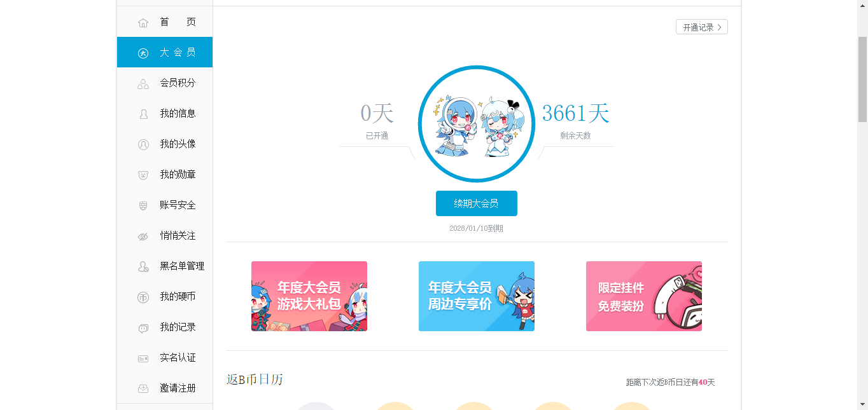
Task: Click the home icon beside 首页
Action: pos(143,23)
